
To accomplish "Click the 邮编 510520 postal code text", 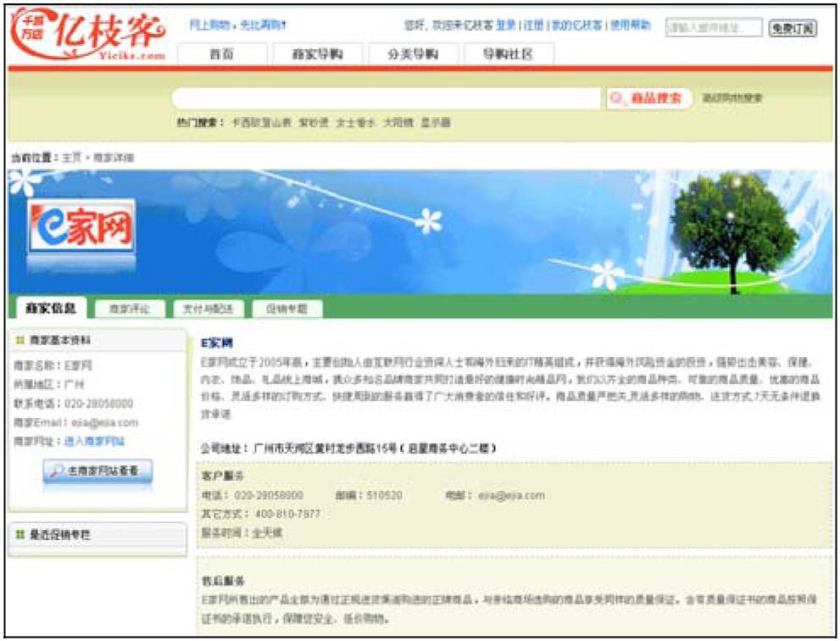I will [x=369, y=495].
